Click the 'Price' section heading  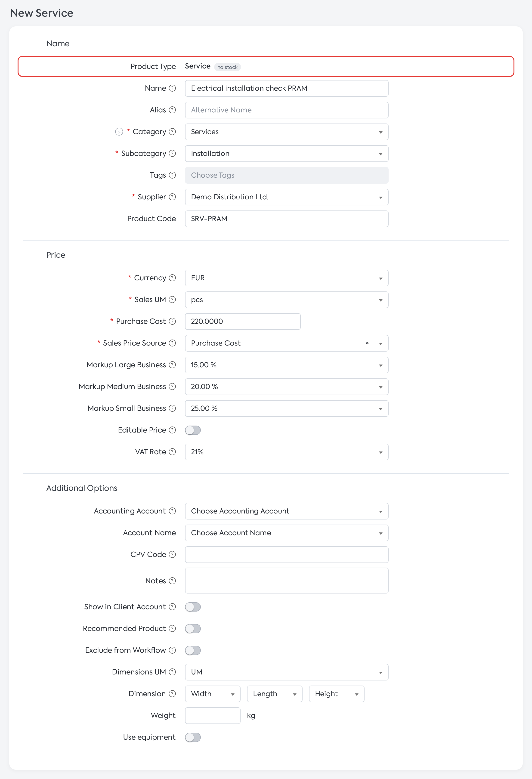click(56, 255)
